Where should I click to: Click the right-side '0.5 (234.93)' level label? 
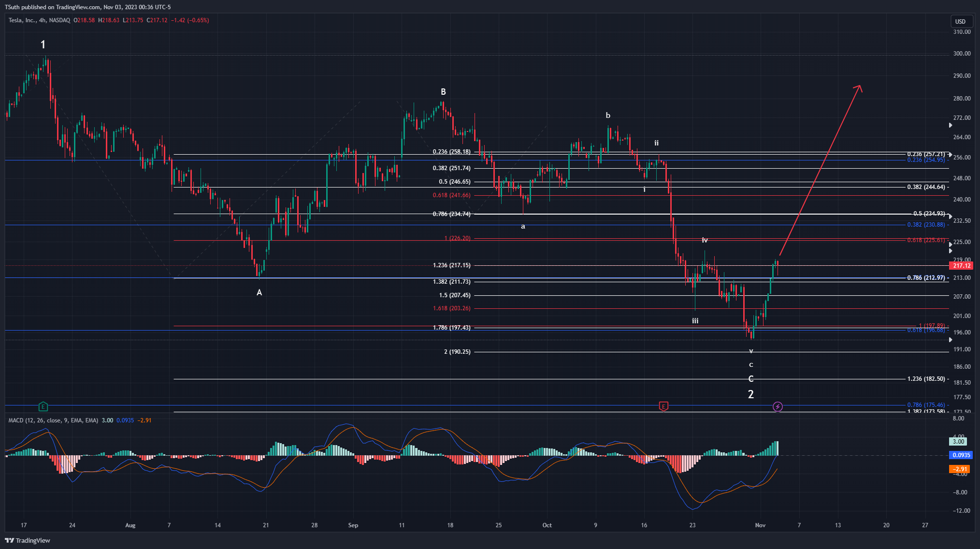click(x=929, y=214)
